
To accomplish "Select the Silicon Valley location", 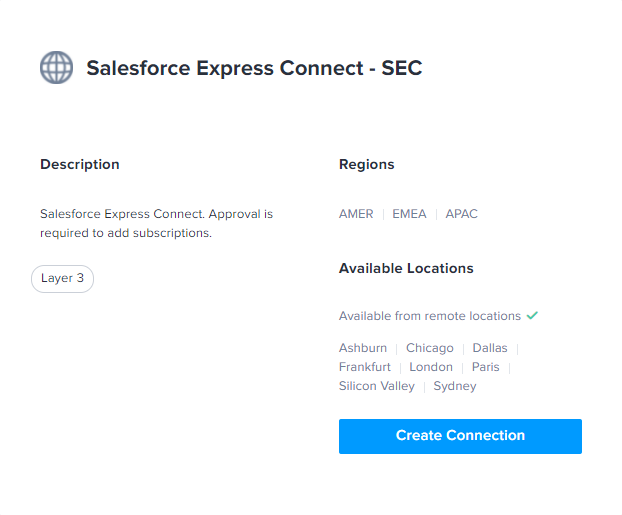I will click(376, 386).
